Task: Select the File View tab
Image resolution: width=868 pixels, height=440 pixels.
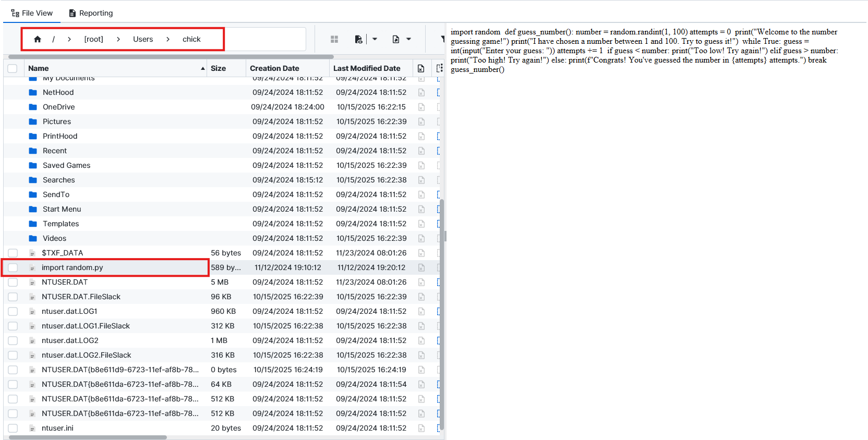Action: [32, 13]
